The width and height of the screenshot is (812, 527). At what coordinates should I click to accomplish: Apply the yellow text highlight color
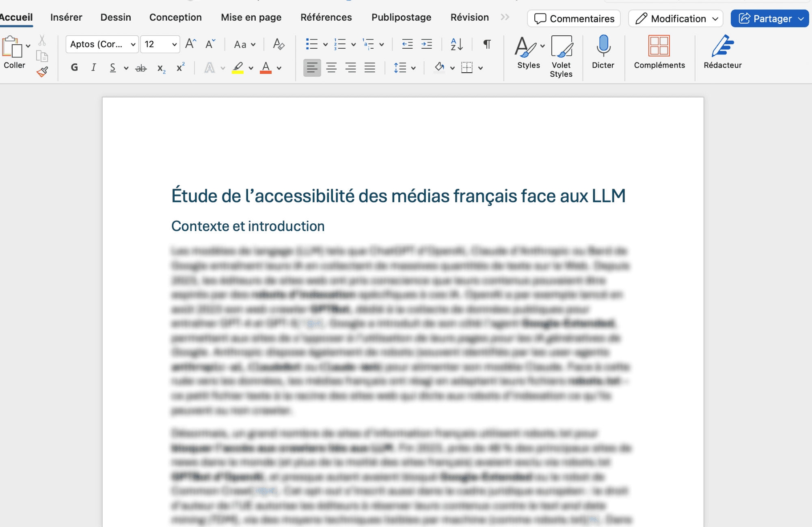(x=238, y=67)
